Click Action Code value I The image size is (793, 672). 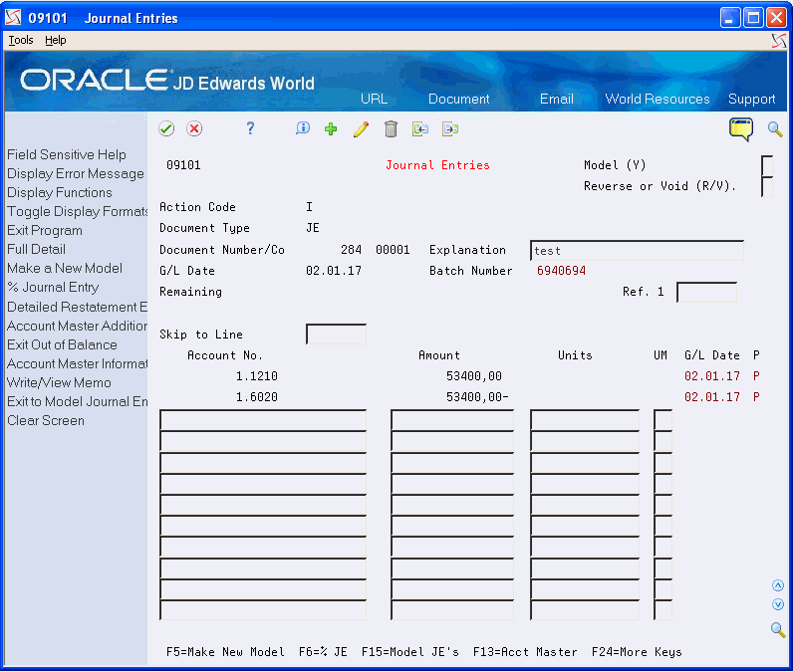309,207
